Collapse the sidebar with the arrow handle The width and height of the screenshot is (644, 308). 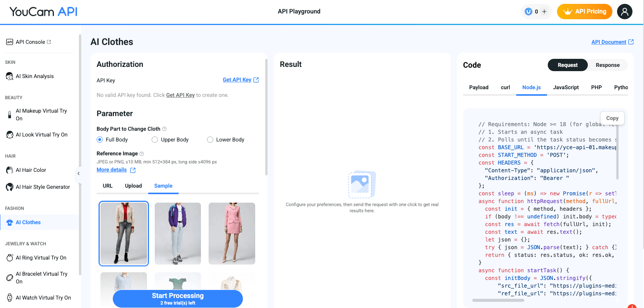point(79,173)
